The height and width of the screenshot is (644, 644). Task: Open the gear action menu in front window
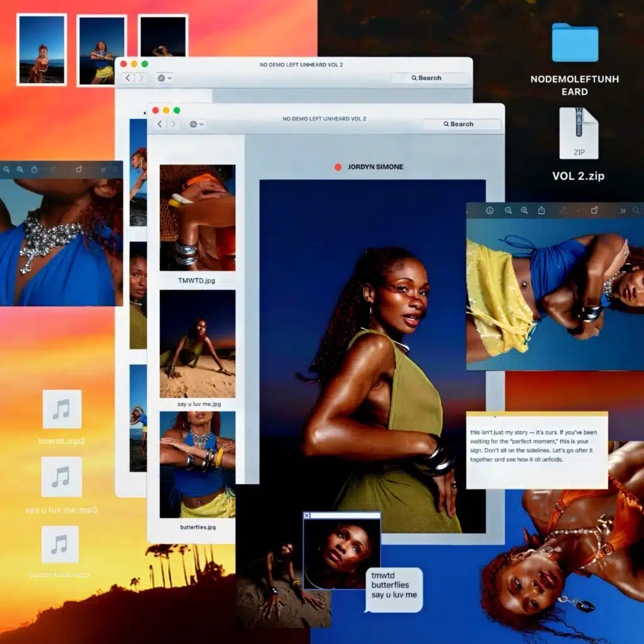[x=196, y=125]
